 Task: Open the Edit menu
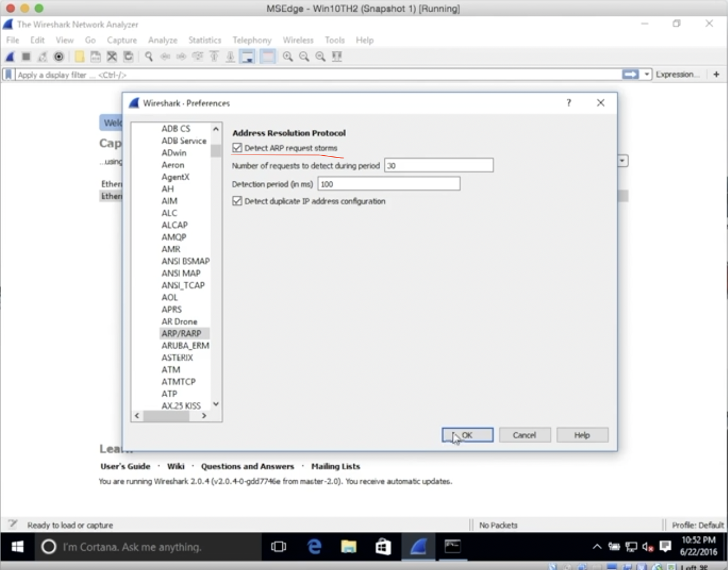tap(38, 40)
